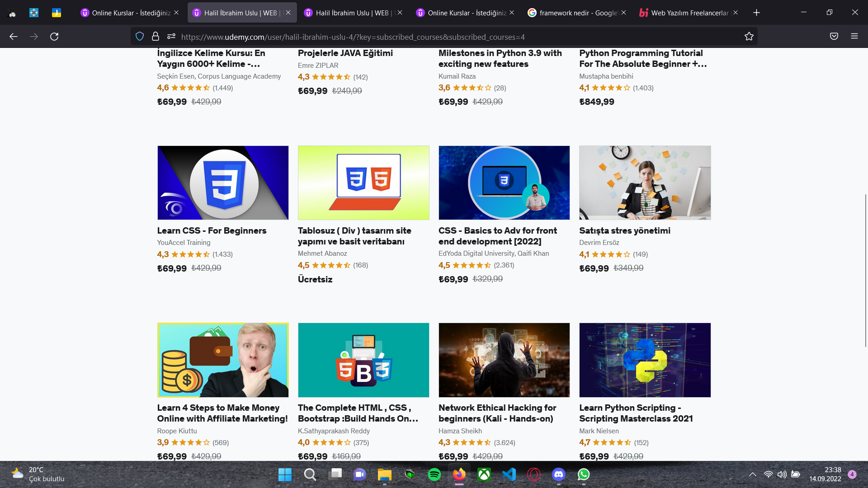The height and width of the screenshot is (488, 868).
Task: Open İngilizce Kelime Kursu course title
Action: tap(211, 58)
